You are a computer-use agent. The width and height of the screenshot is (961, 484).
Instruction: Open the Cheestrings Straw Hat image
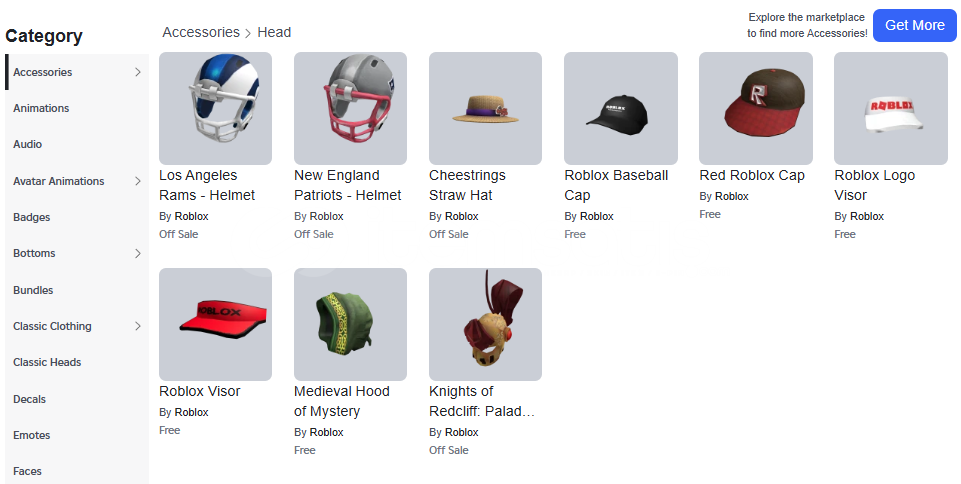point(485,108)
